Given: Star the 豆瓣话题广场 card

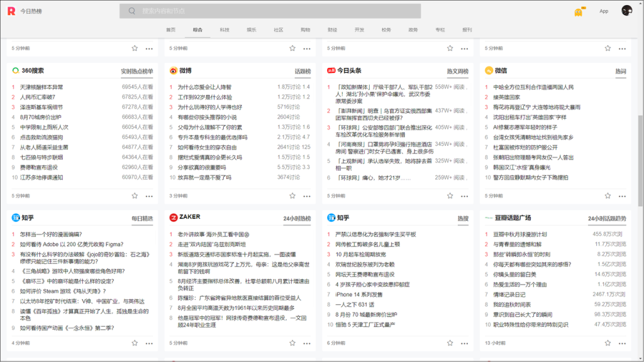Looking at the screenshot, I should click(608, 343).
